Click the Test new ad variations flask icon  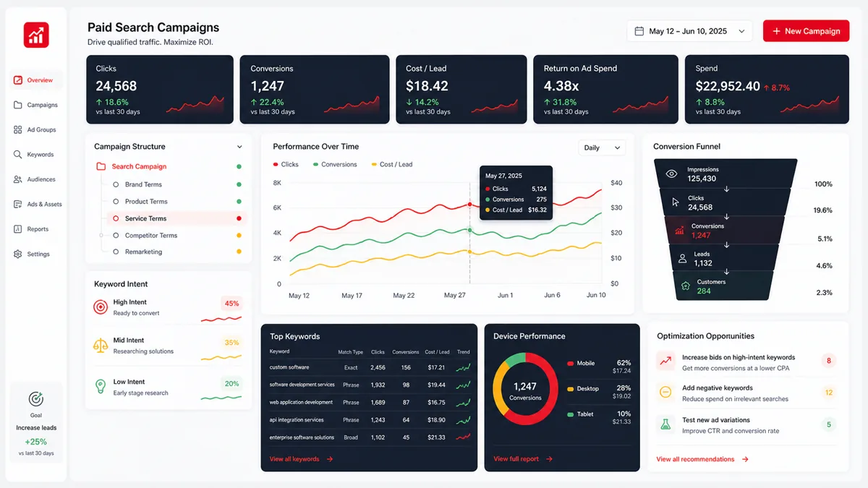[665, 424]
